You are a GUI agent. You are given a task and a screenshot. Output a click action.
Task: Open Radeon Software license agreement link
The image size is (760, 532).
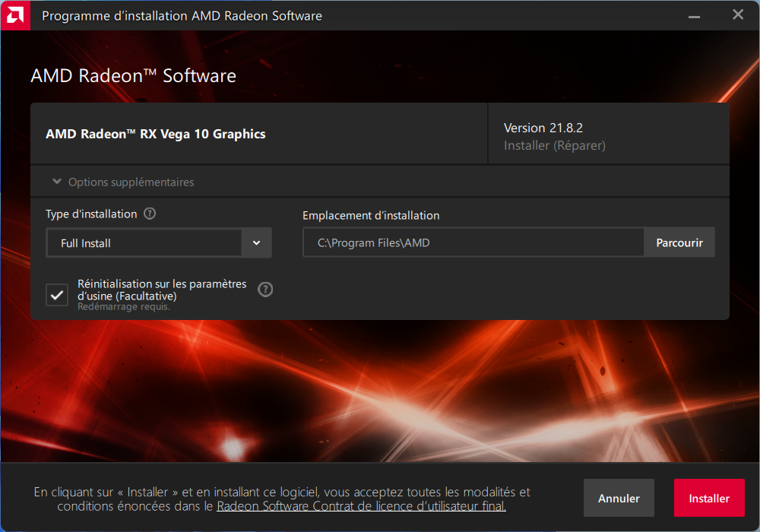tap(361, 506)
